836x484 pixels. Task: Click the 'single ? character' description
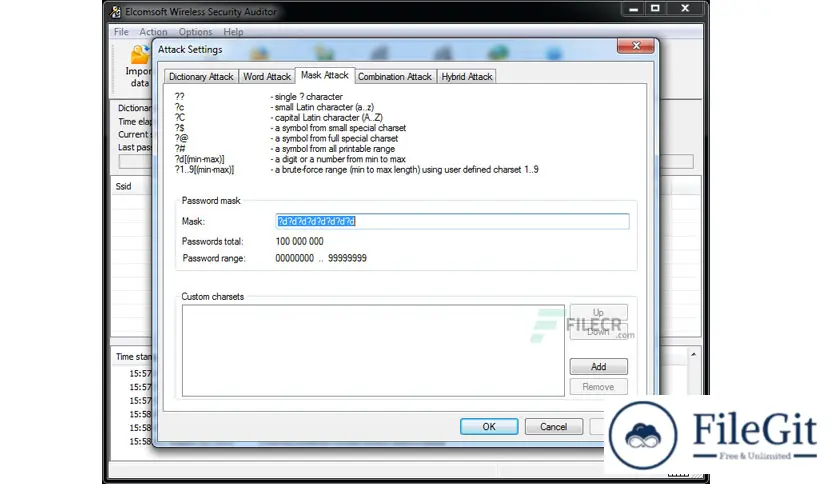click(x=309, y=96)
